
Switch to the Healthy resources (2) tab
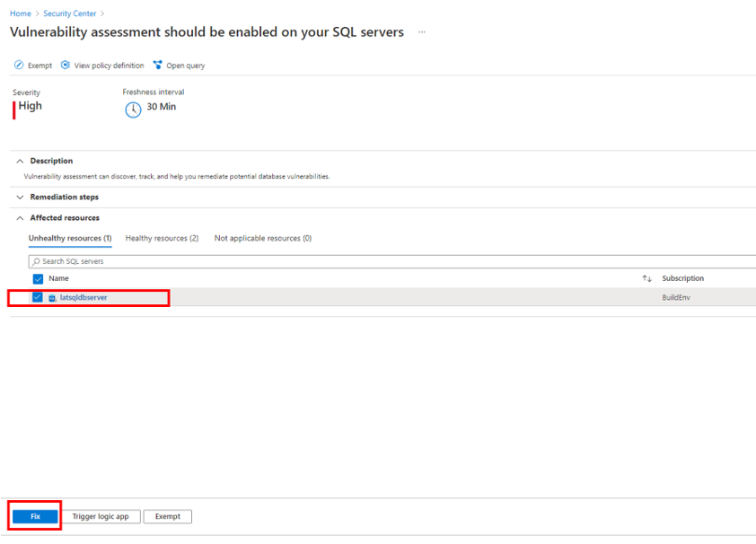pyautogui.click(x=162, y=239)
